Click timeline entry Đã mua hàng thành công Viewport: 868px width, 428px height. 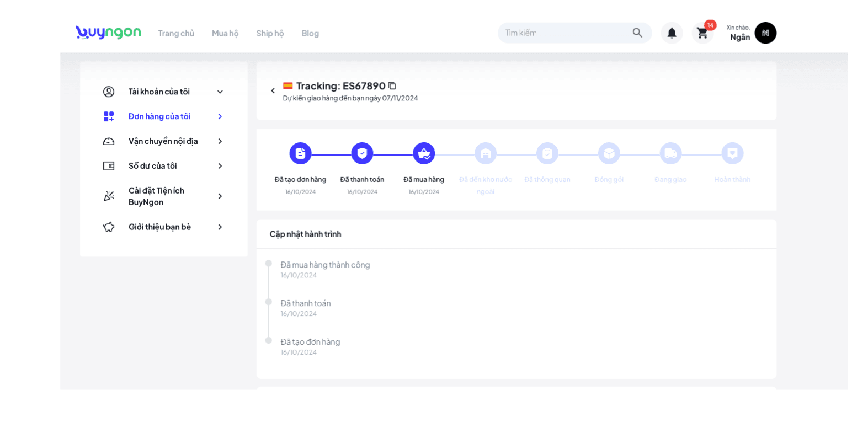click(325, 265)
